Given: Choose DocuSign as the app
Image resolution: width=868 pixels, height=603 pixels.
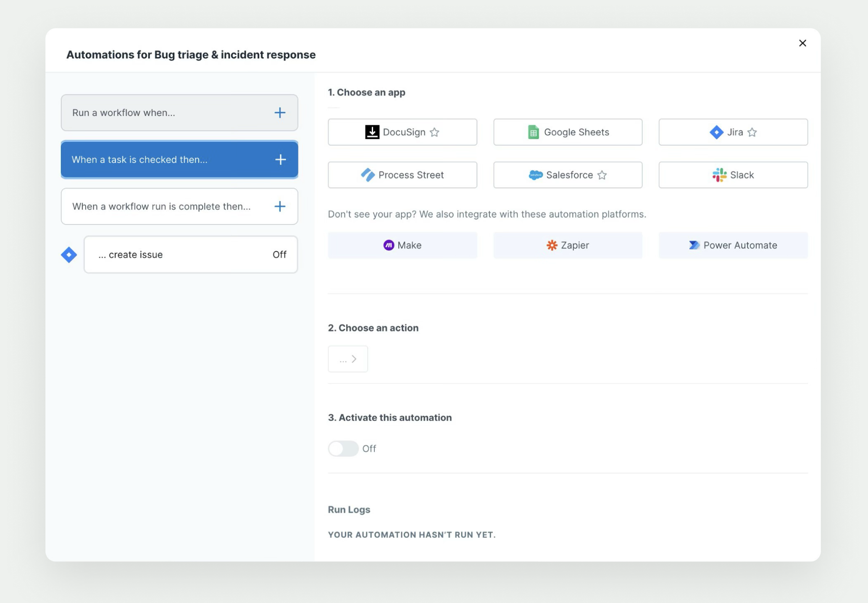Looking at the screenshot, I should (402, 132).
